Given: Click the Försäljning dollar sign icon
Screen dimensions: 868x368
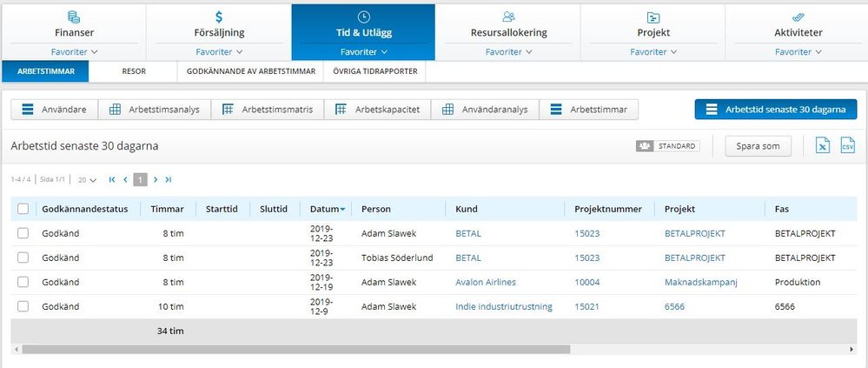Looking at the screenshot, I should pyautogui.click(x=219, y=17).
